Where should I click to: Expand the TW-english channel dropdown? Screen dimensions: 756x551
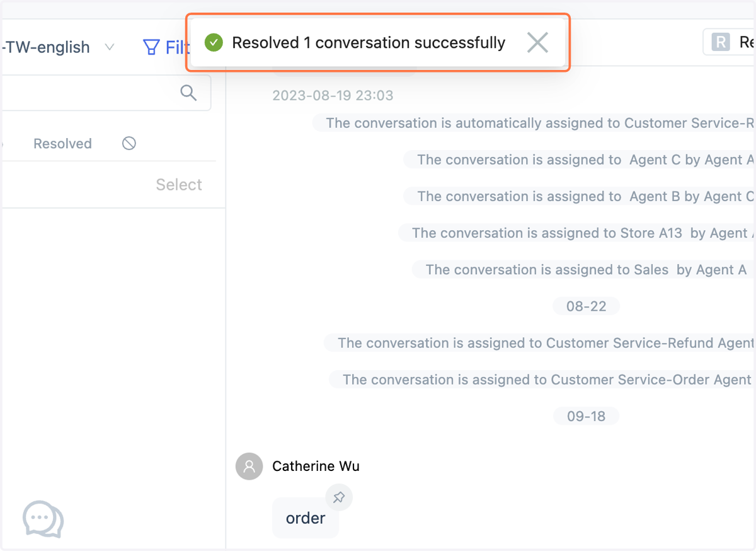[110, 47]
